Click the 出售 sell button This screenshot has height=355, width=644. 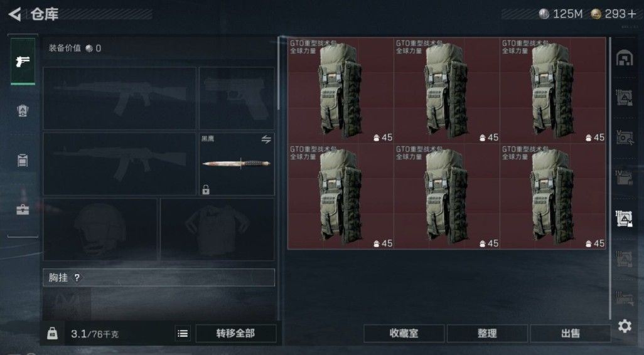coord(571,334)
